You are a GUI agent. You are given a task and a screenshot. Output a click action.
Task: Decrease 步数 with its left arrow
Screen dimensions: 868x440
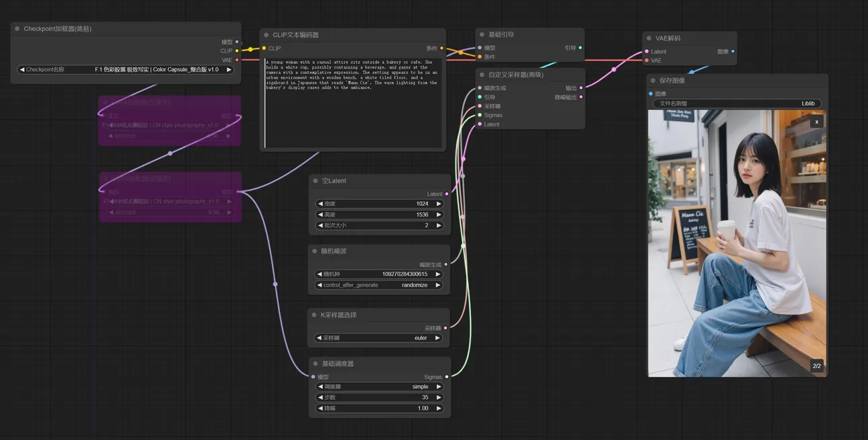coord(320,398)
